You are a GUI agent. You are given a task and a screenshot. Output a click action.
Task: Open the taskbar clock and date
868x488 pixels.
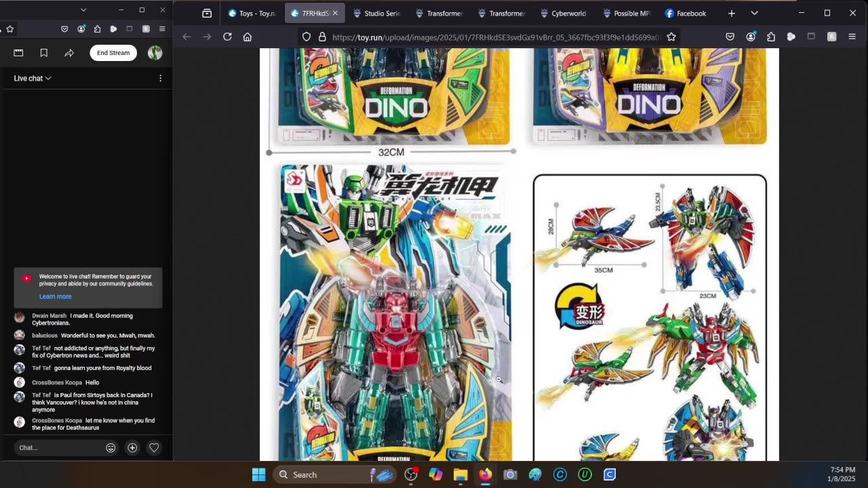pyautogui.click(x=842, y=474)
